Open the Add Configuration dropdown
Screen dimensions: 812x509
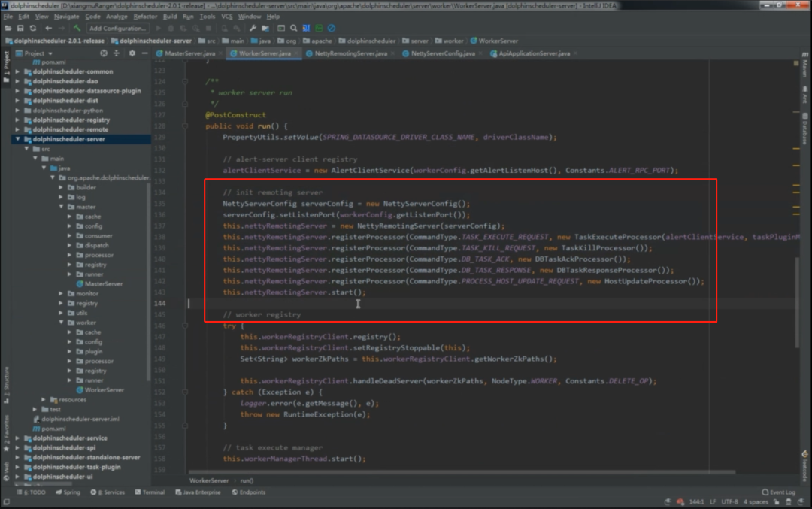pyautogui.click(x=117, y=28)
